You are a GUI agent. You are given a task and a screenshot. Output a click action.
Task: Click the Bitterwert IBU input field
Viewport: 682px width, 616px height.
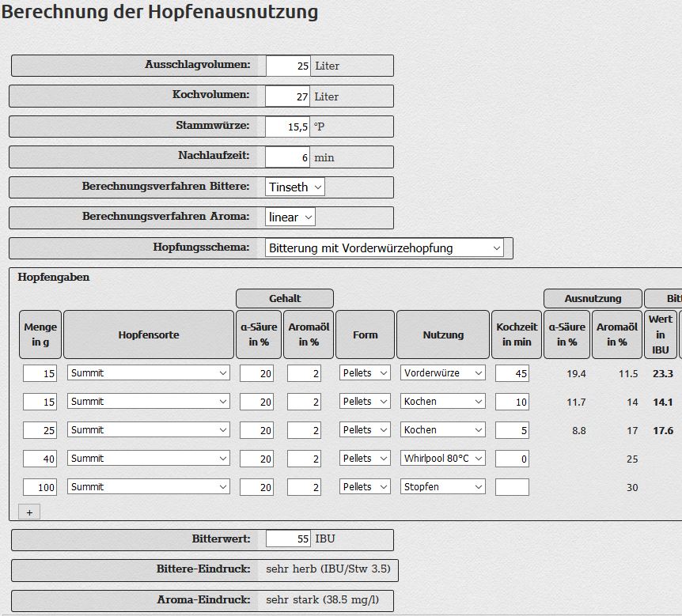pyautogui.click(x=288, y=539)
